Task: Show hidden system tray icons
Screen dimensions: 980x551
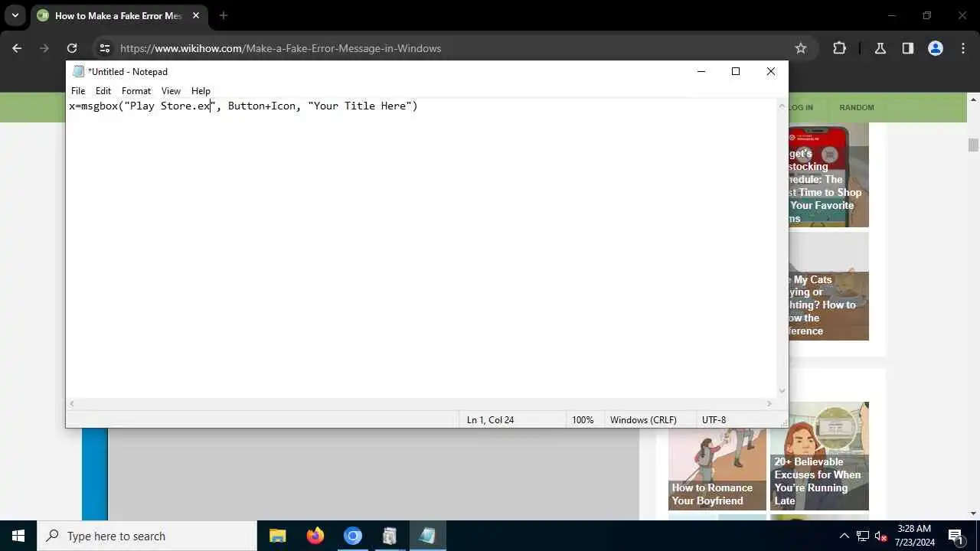Action: [844, 536]
